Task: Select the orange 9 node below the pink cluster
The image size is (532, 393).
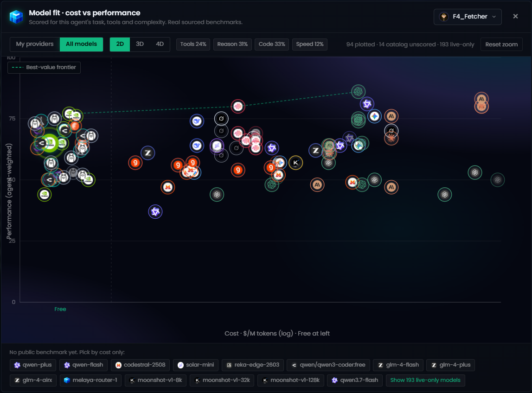Action: click(x=238, y=170)
